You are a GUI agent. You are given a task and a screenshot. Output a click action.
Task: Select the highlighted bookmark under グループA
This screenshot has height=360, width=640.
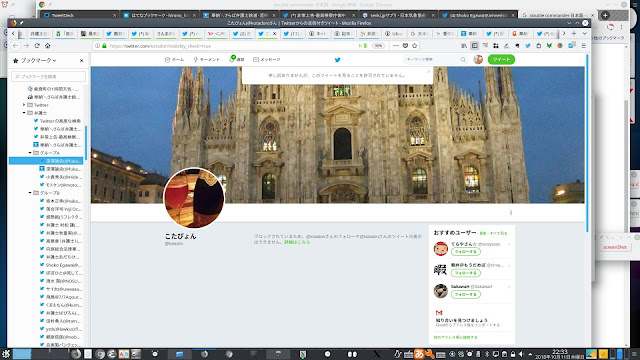click(46, 161)
